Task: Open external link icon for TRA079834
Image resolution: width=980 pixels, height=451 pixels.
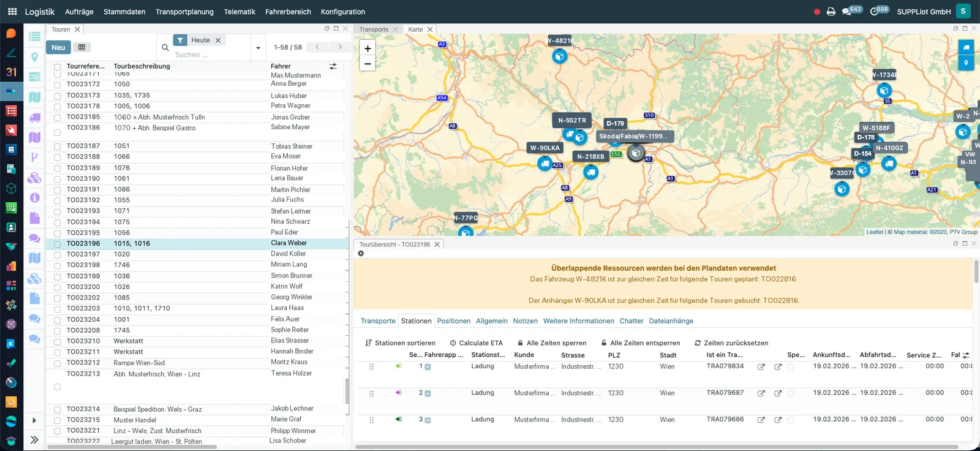Action: coord(761,367)
